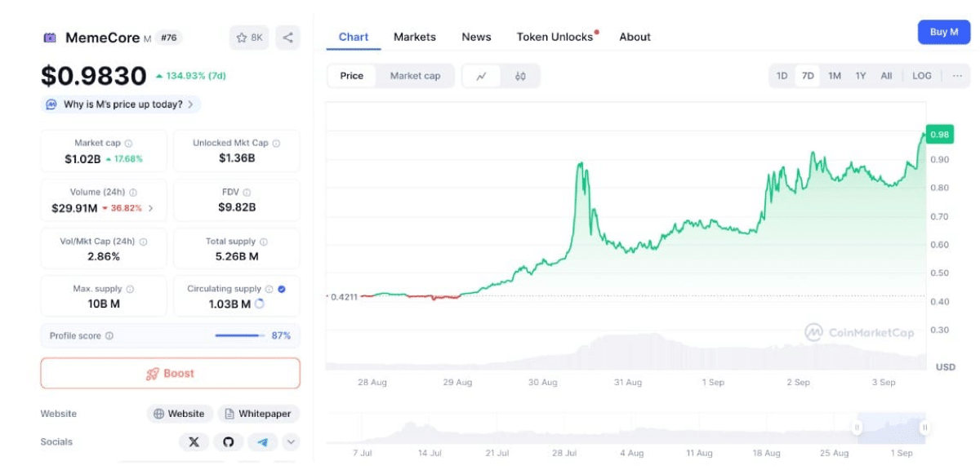Select the Market cap toggle
Viewport: 980px width, 470px height.
[x=415, y=76]
